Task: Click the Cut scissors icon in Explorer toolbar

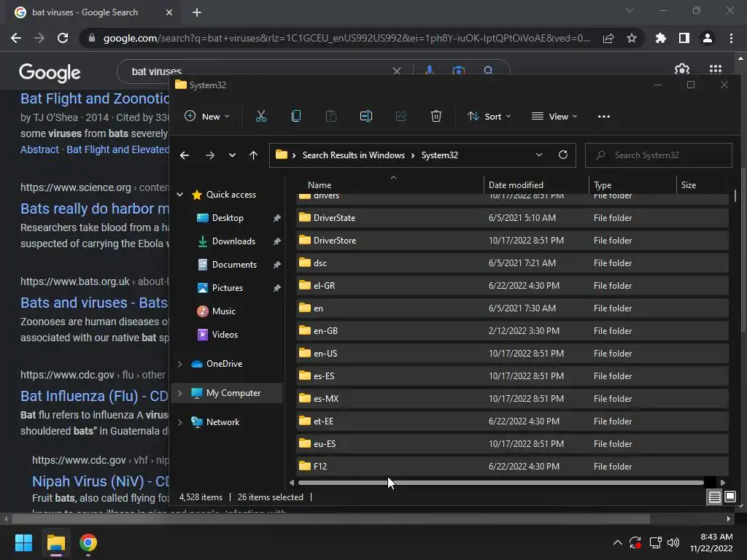Action: coord(261,116)
